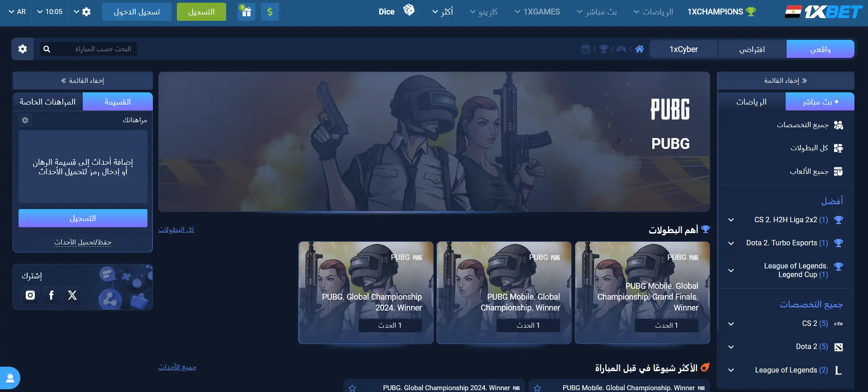Click the جميع التخصصات disciplines icon

point(839,125)
